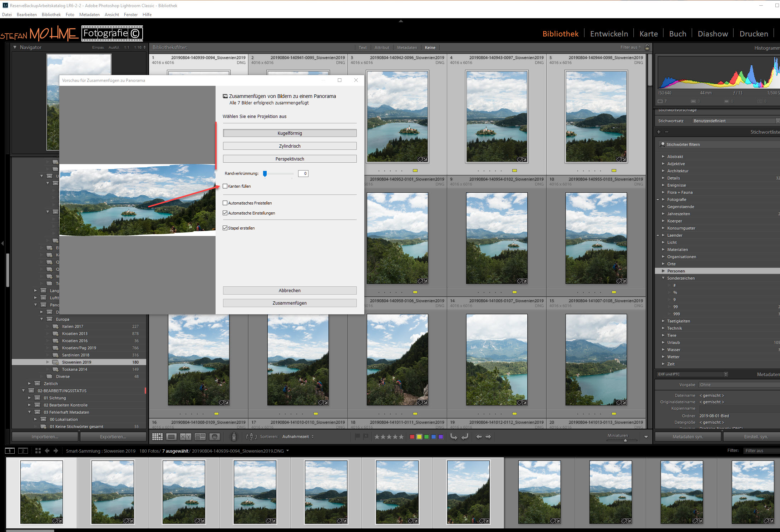Select previous photo arrow in toolbar

click(479, 437)
